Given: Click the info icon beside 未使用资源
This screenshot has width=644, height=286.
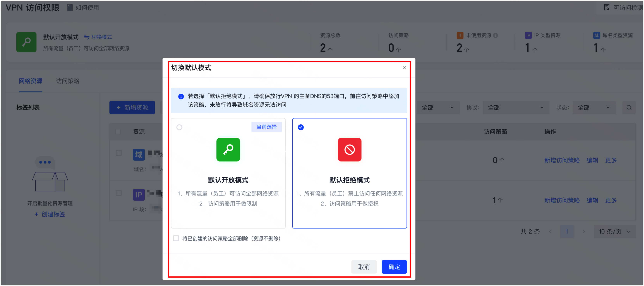Looking at the screenshot, I should (x=496, y=35).
